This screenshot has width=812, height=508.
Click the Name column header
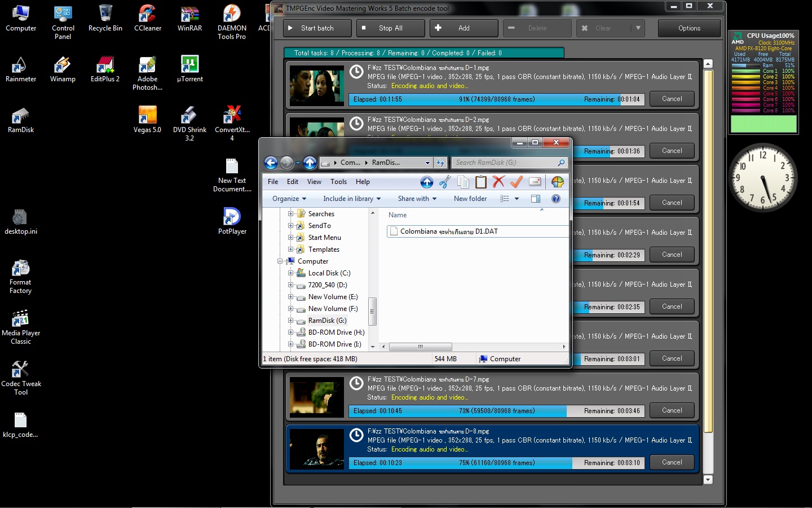click(398, 215)
